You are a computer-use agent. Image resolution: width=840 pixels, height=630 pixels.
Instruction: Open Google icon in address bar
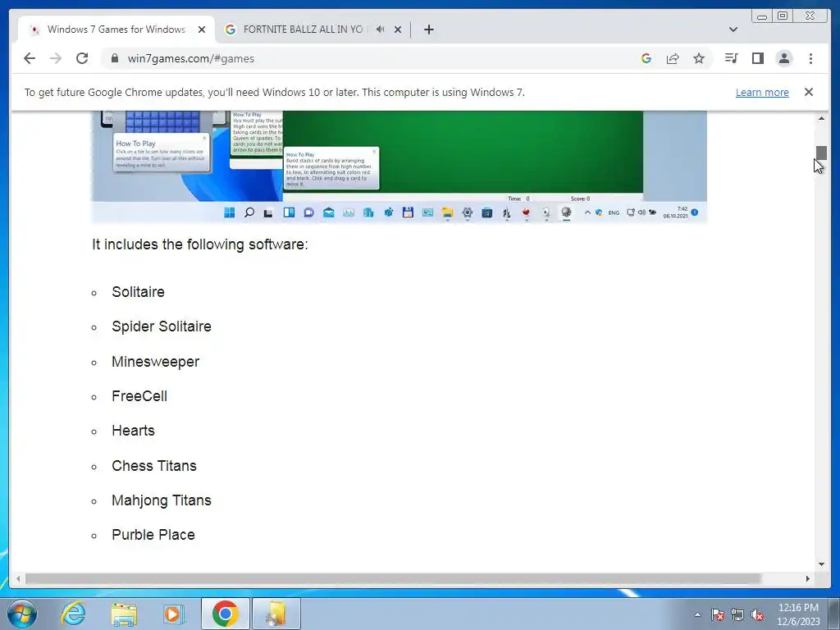pos(646,58)
